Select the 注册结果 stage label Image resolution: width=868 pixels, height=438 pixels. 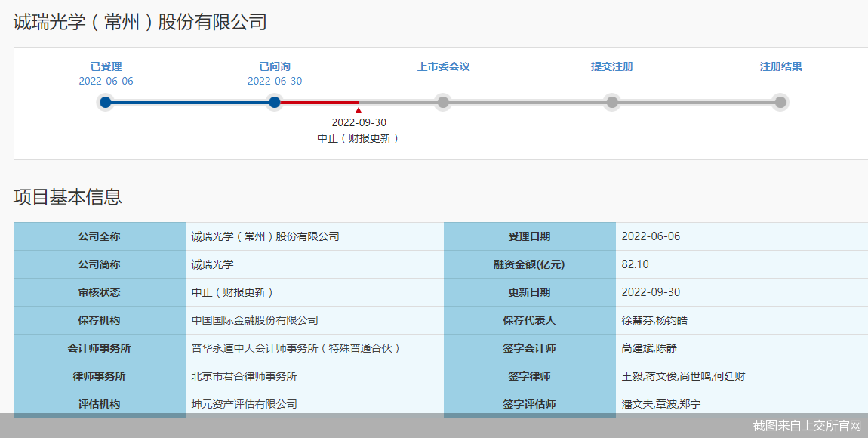click(780, 66)
